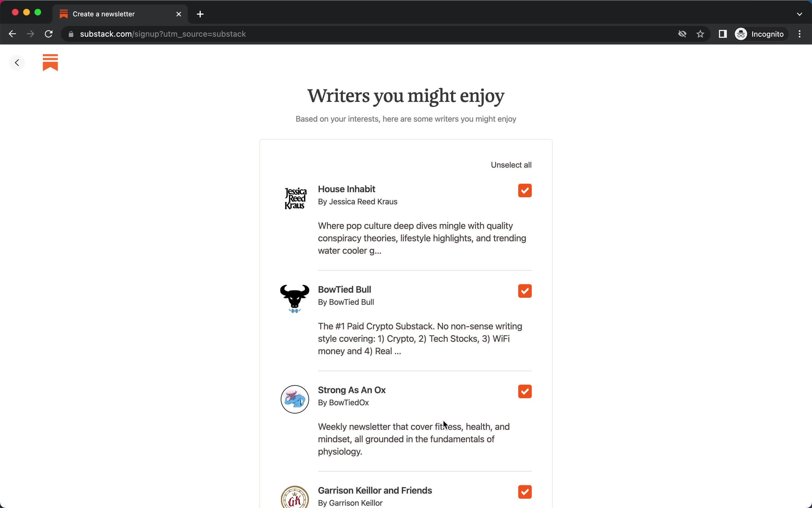
Task: Click Strong As An Ox title
Action: (x=352, y=390)
